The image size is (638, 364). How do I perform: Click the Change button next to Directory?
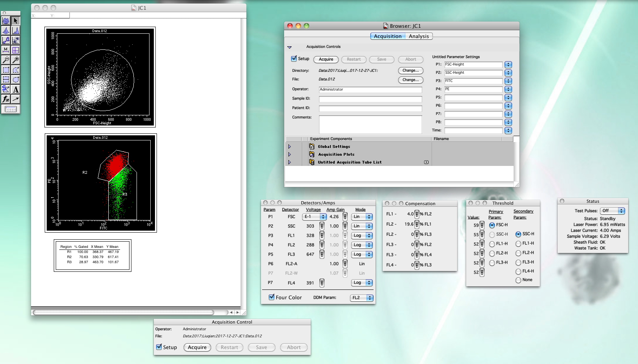[x=410, y=71]
